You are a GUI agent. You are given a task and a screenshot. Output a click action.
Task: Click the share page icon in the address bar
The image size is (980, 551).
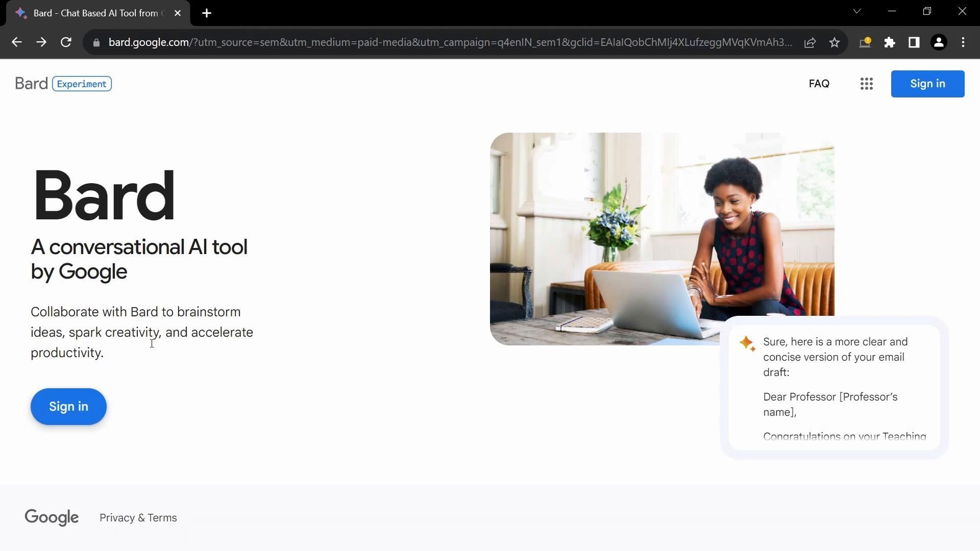810,42
